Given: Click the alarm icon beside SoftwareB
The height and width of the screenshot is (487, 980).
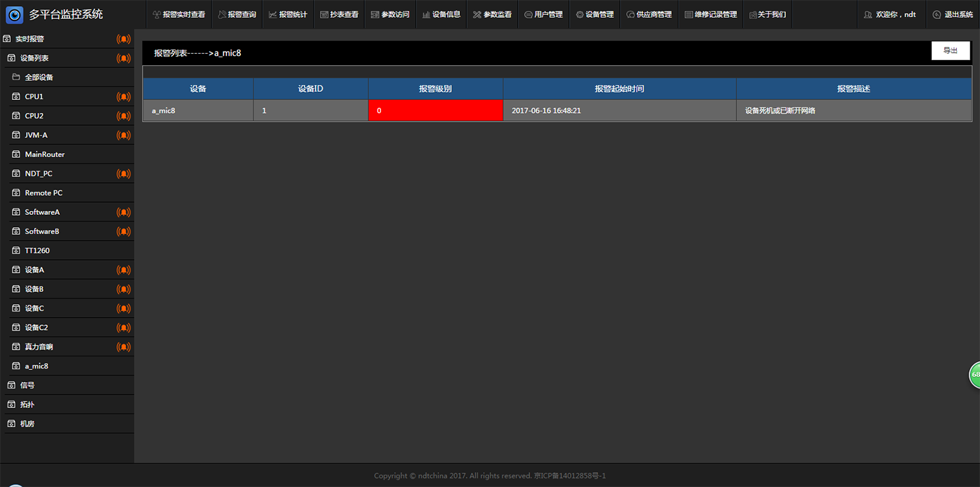Looking at the screenshot, I should (x=123, y=231).
